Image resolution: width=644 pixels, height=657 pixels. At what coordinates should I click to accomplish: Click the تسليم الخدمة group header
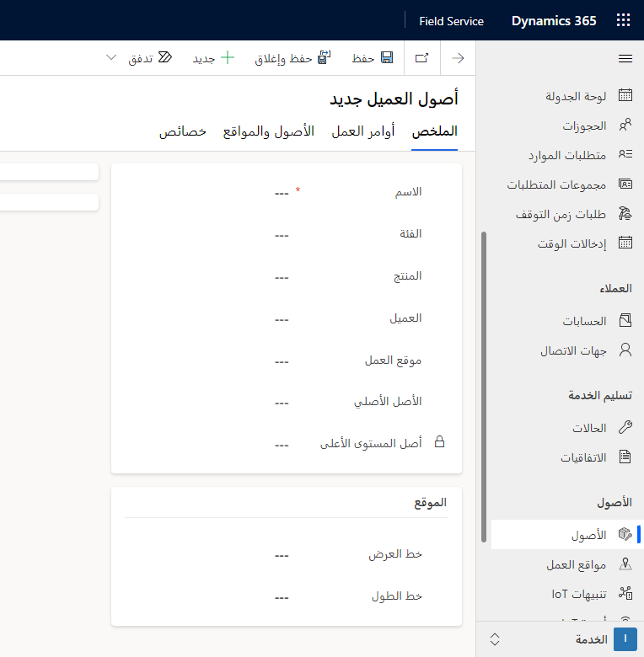pyautogui.click(x=600, y=395)
